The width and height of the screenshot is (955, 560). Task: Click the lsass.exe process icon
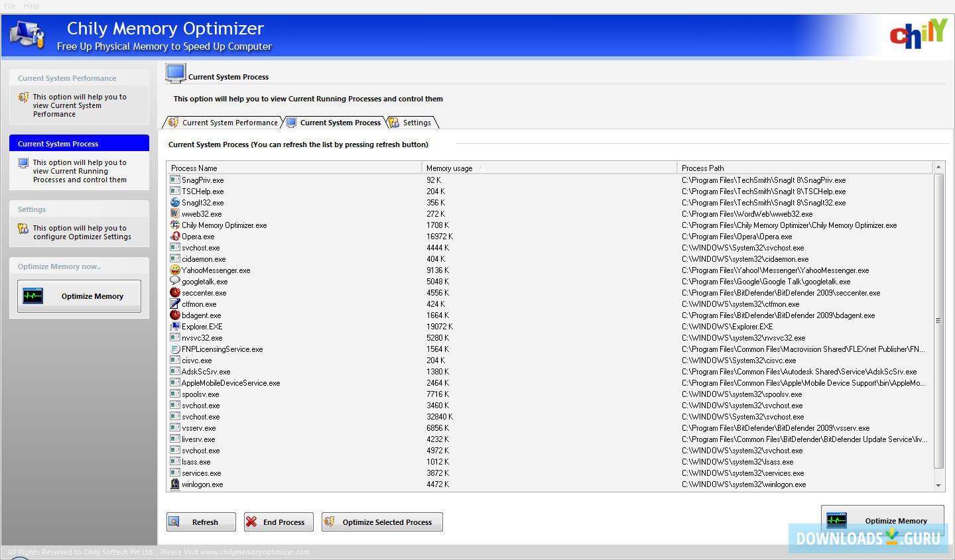tap(175, 461)
